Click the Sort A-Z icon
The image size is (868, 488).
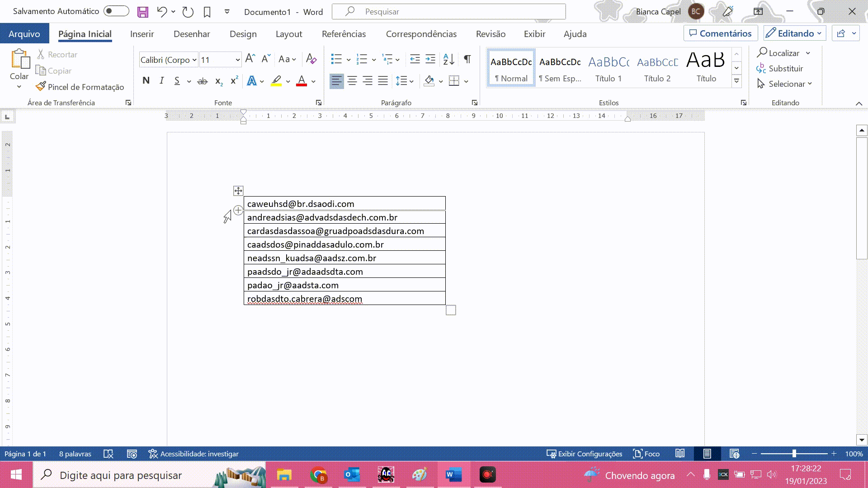tap(448, 59)
